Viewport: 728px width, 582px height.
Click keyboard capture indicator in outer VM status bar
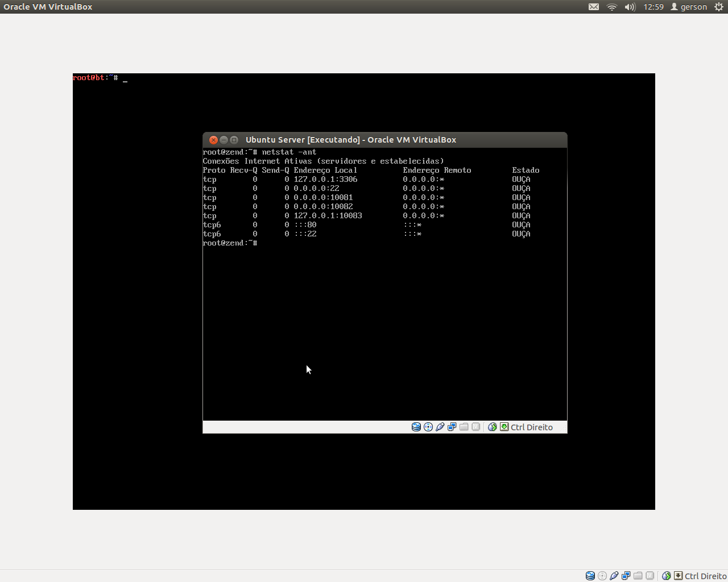click(679, 576)
